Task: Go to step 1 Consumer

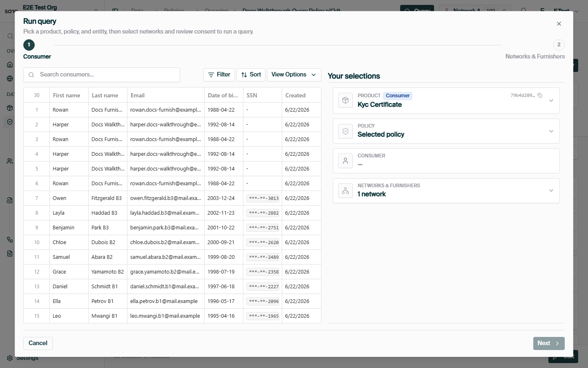Action: click(x=29, y=45)
